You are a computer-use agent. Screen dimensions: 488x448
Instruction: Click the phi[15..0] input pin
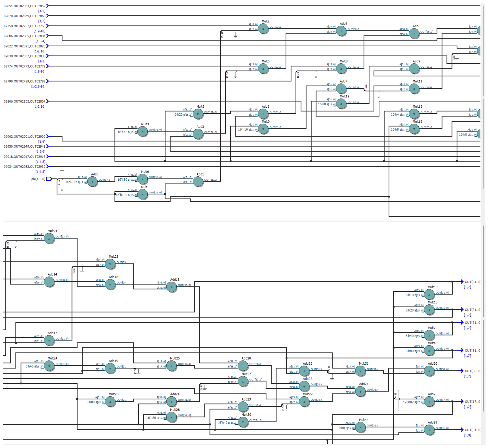49,179
